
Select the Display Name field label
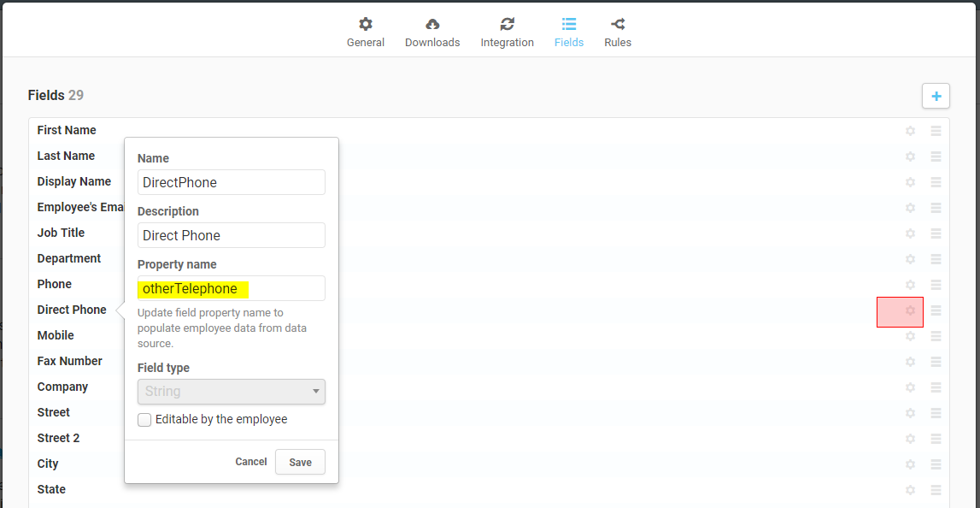pyautogui.click(x=74, y=181)
